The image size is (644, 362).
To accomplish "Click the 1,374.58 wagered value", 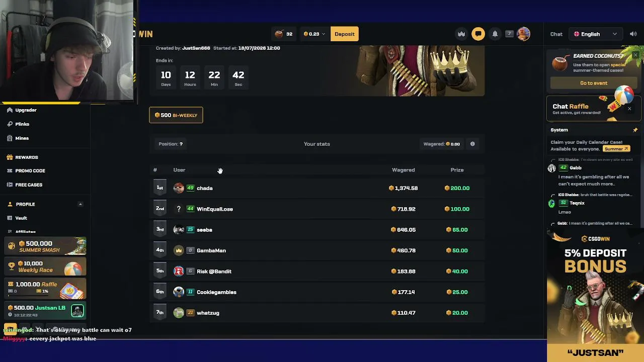I will [404, 189].
